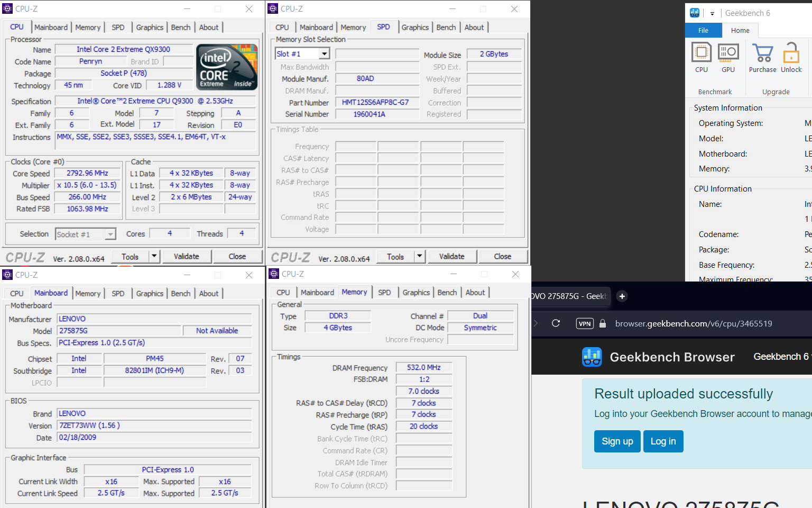Open Home tab in Geekbench ribbon
Screen dimensions: 812x508
point(740,30)
